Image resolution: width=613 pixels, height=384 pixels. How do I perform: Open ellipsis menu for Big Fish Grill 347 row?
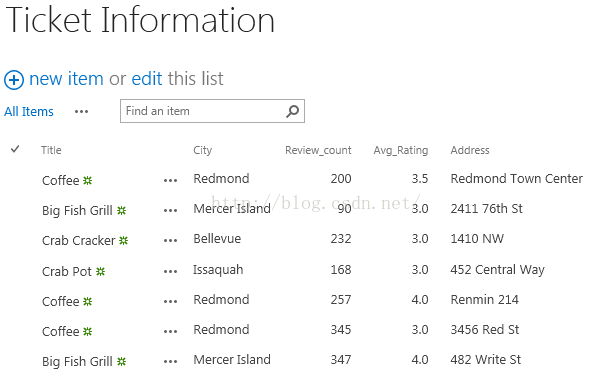[170, 362]
